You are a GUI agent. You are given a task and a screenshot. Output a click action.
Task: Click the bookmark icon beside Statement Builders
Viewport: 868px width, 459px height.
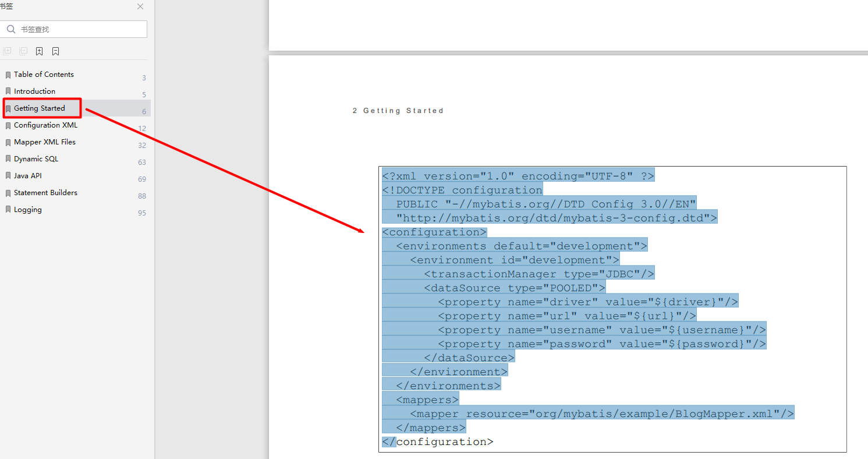pos(8,193)
